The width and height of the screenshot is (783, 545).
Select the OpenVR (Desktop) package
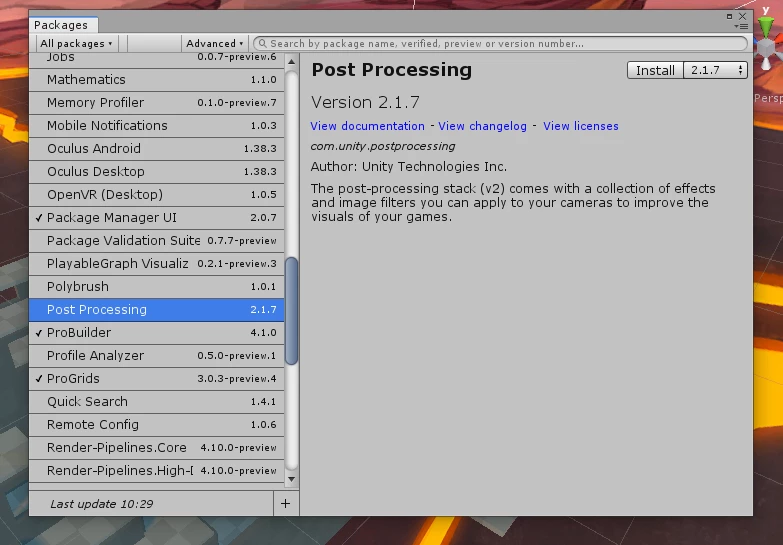157,194
